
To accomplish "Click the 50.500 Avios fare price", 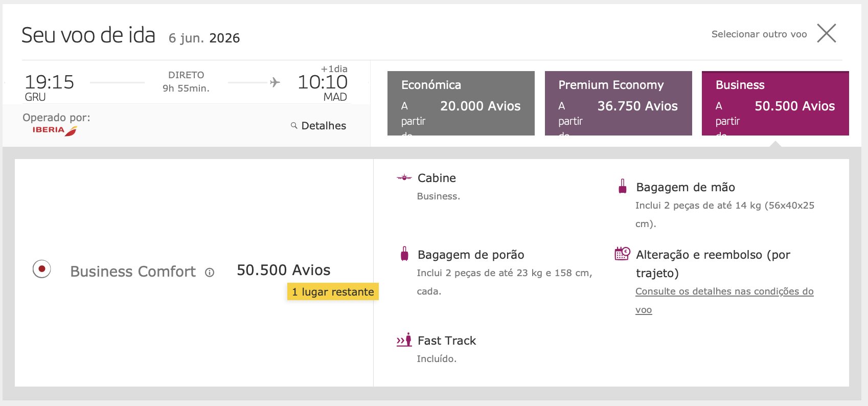I will coord(284,270).
